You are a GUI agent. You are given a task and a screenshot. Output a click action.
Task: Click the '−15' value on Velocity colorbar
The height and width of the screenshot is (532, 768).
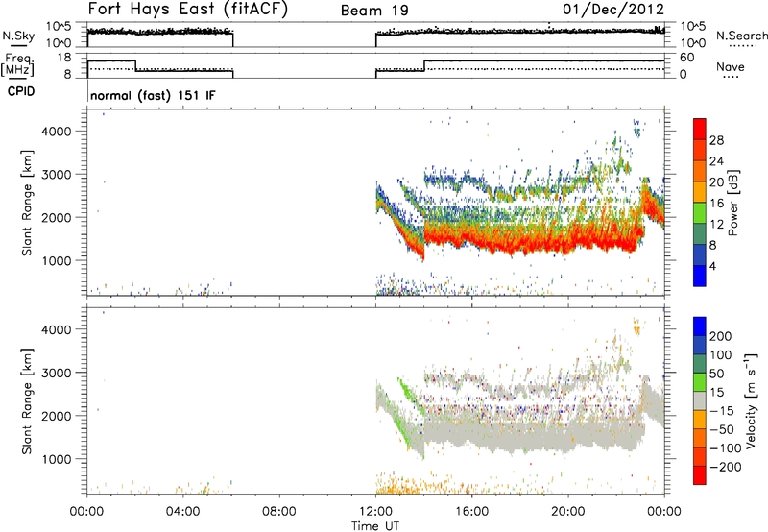click(x=722, y=410)
